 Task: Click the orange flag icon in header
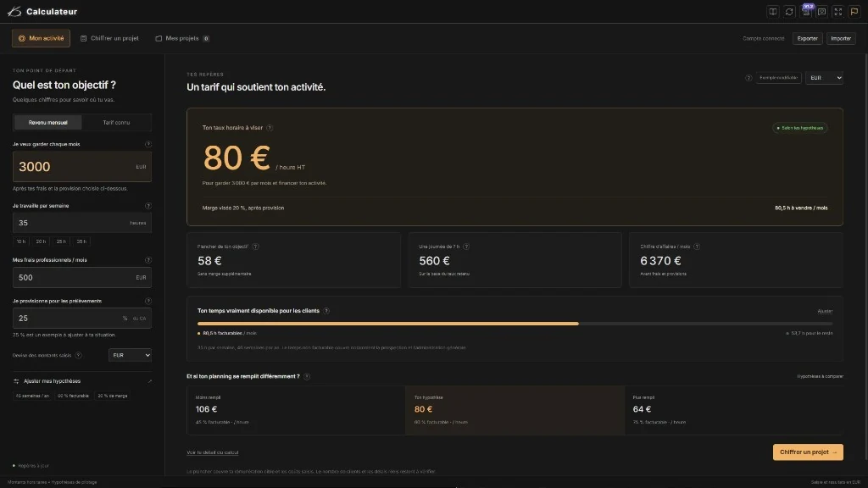pyautogui.click(x=854, y=12)
